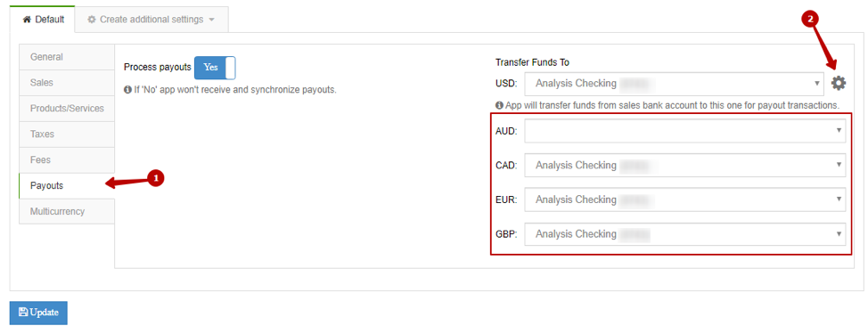The width and height of the screenshot is (868, 334).
Task: Expand GBP account selector
Action: tap(684, 234)
